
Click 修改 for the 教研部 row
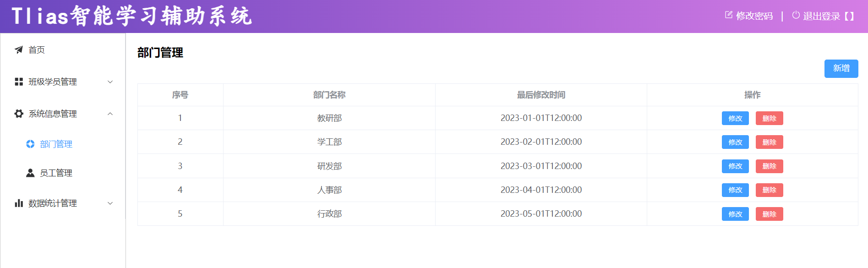(735, 118)
